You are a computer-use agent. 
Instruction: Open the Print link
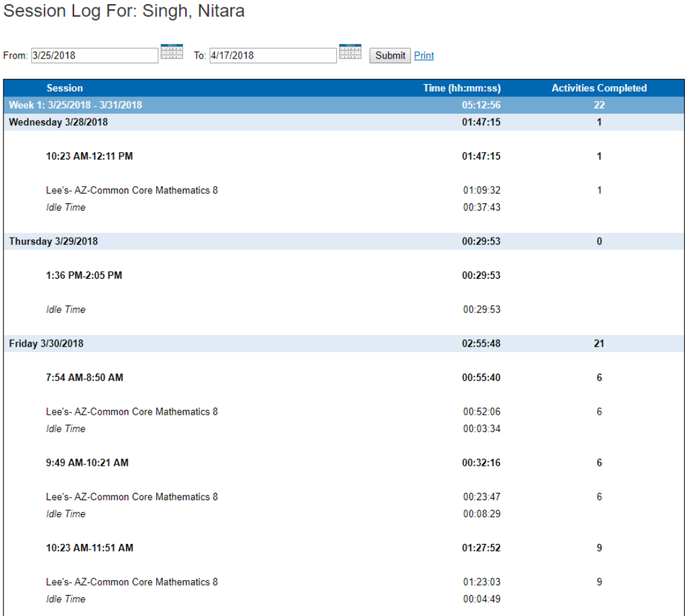click(x=424, y=55)
